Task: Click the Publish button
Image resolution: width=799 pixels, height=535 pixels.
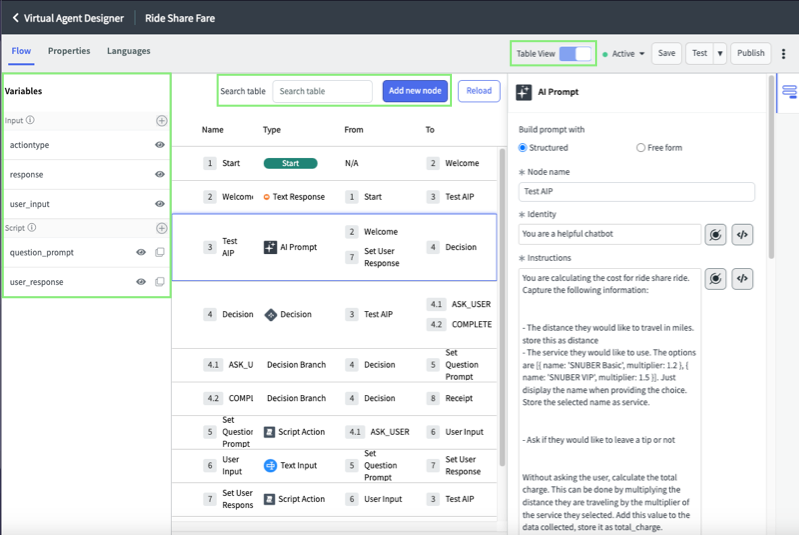Action: coord(751,54)
